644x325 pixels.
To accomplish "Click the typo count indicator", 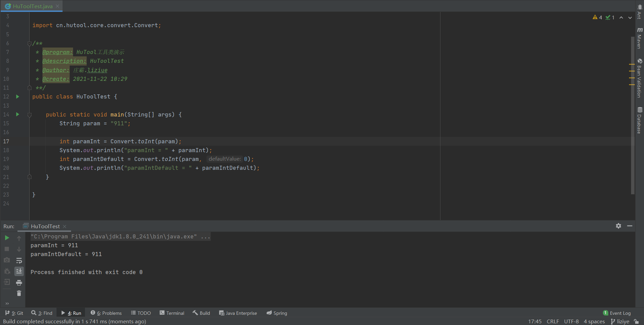I will point(610,17).
